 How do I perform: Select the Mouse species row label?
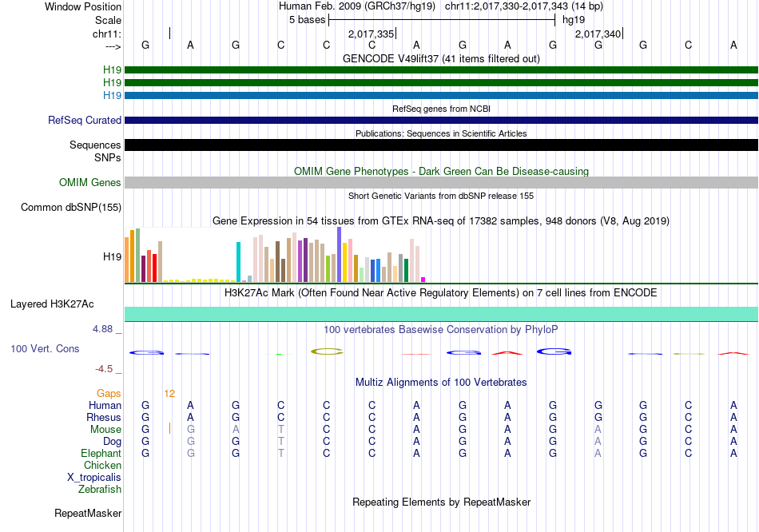point(105,430)
